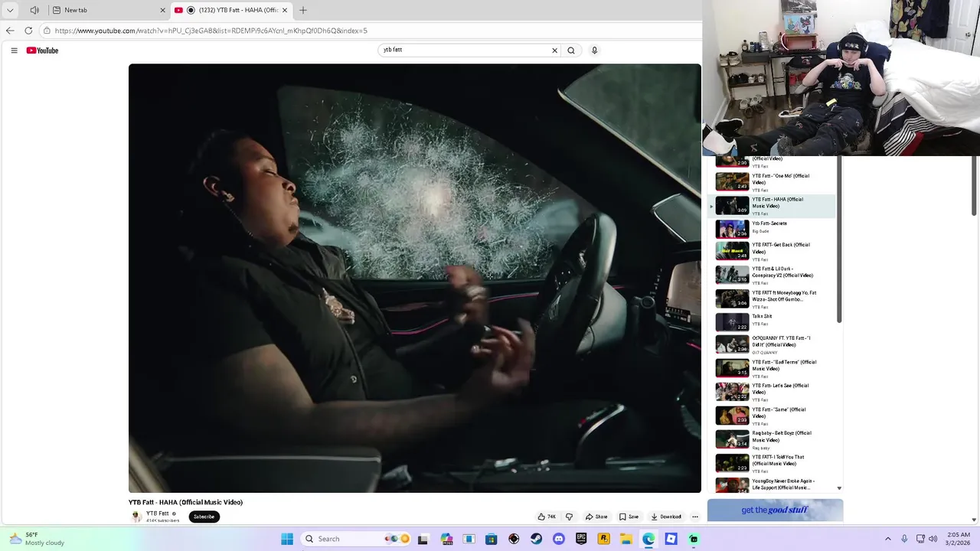Like the video (74K)
The image size is (980, 551).
tap(547, 517)
